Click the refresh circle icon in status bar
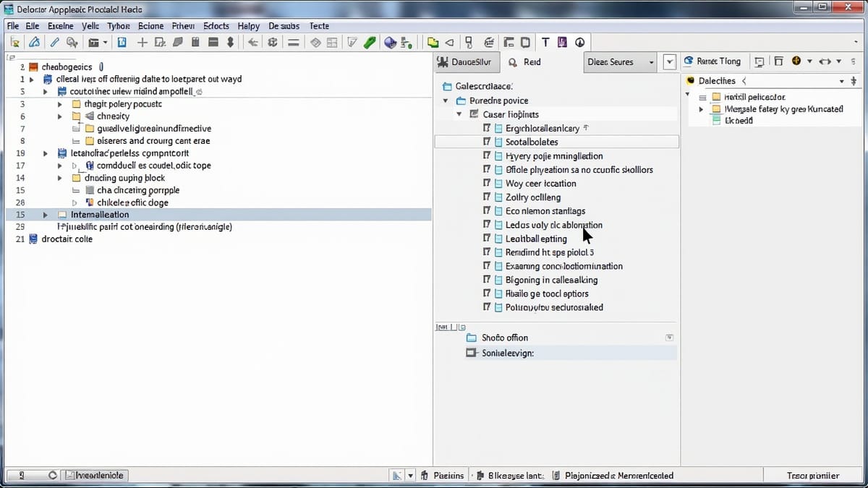This screenshot has height=488, width=868. pyautogui.click(x=53, y=476)
